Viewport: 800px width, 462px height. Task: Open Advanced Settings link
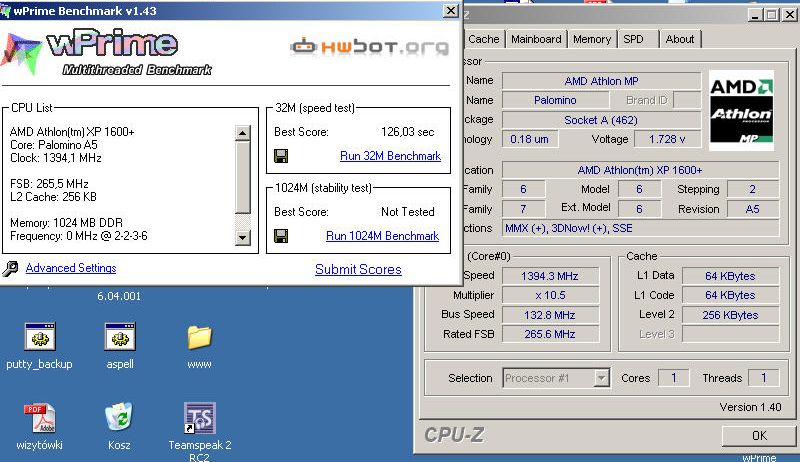[x=71, y=268]
